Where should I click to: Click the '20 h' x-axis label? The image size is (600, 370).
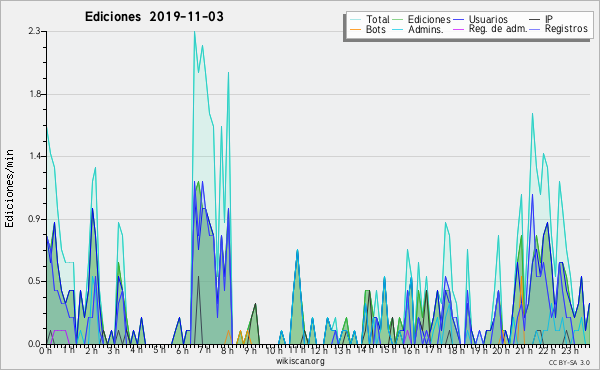click(x=501, y=351)
